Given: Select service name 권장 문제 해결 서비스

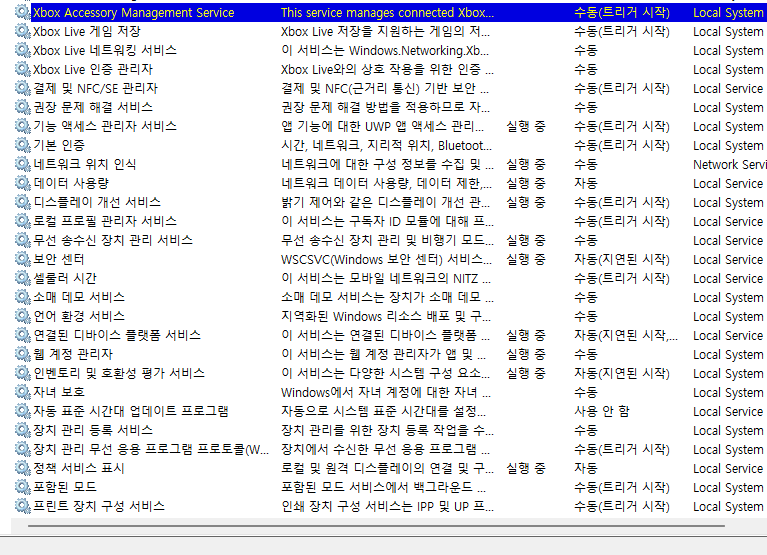Looking at the screenshot, I should coord(93,107).
